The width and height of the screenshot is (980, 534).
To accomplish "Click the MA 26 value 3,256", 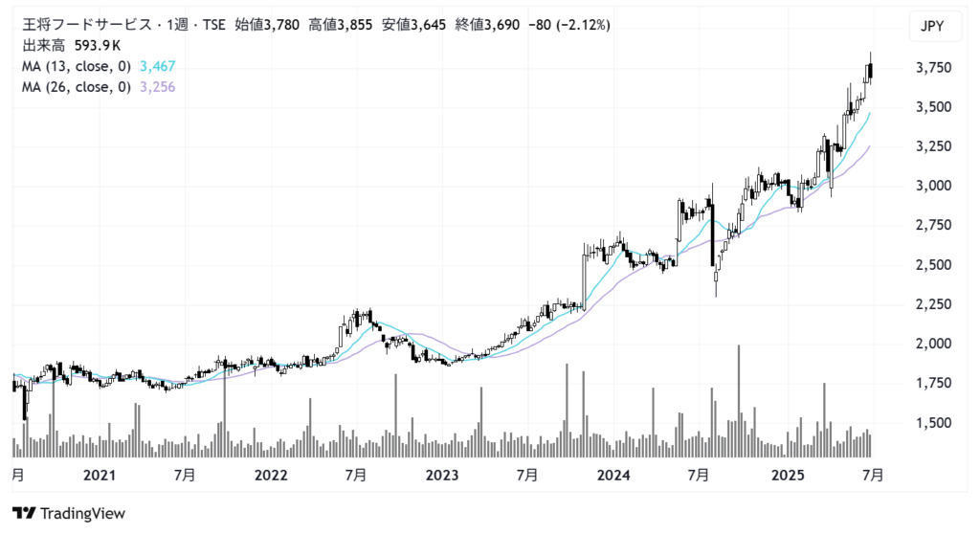I will (x=158, y=87).
